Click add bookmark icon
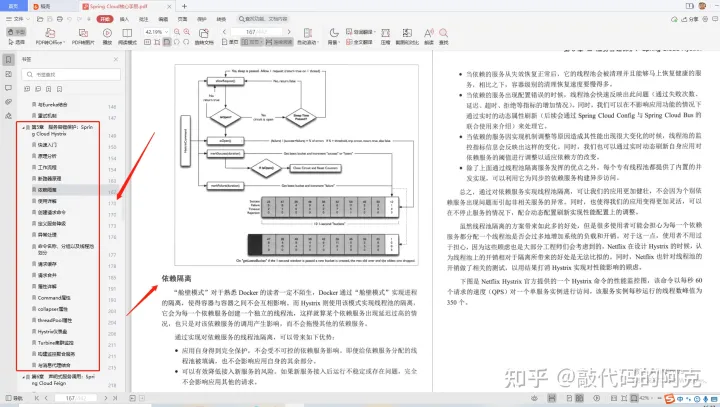The image size is (720, 407). (49, 89)
